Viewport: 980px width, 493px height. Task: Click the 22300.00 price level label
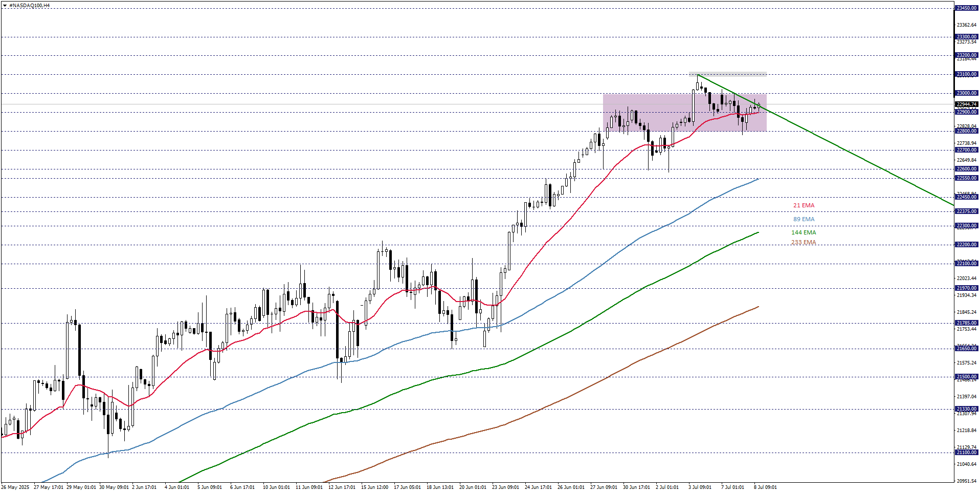point(967,226)
